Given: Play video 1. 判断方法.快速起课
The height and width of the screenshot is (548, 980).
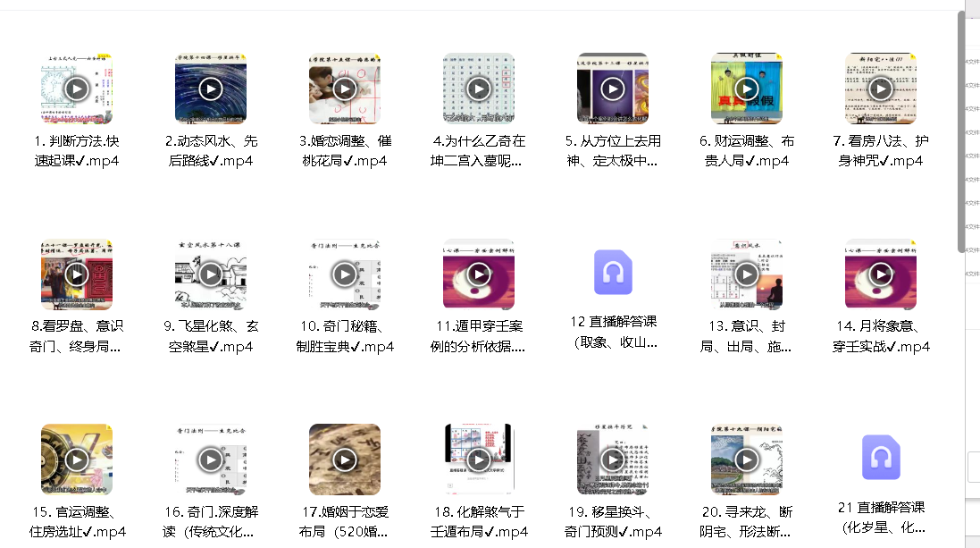Looking at the screenshot, I should [x=77, y=89].
